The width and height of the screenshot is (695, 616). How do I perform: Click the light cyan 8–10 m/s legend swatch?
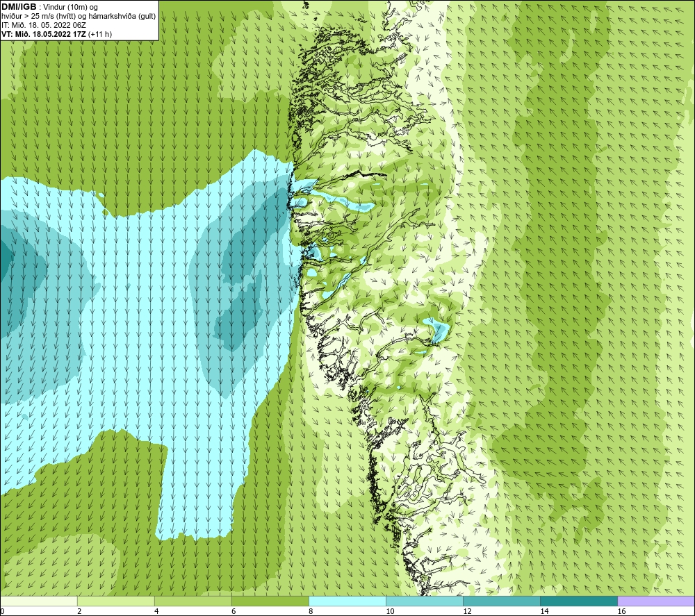347,601
